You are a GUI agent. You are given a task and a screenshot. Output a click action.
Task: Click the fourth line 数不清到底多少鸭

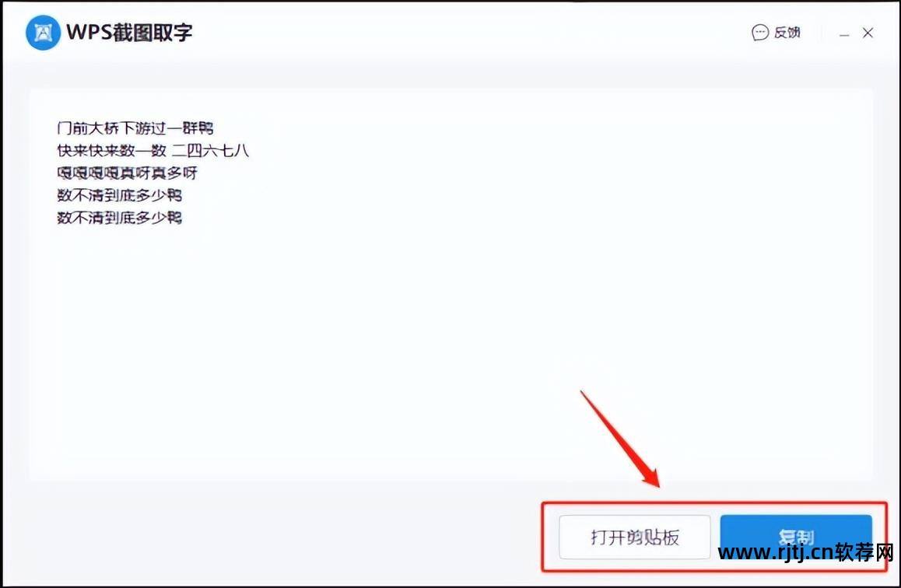pos(120,195)
